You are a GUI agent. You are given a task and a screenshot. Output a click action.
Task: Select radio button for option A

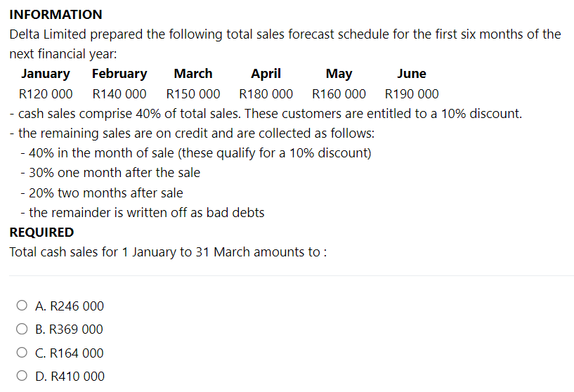click(x=22, y=306)
